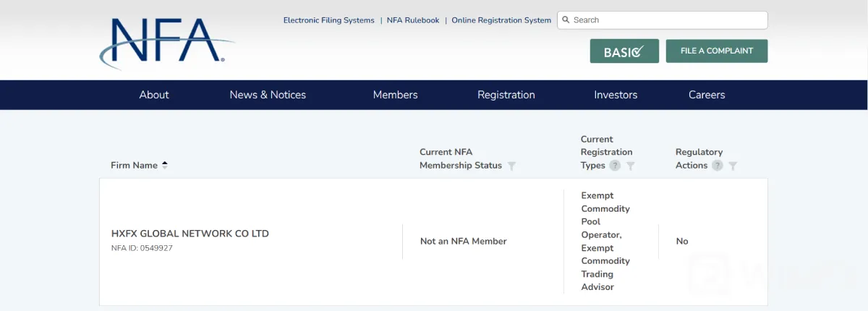Screen dimensions: 868x311
Task: Sort by Firm Name arrow icon
Action: (165, 165)
